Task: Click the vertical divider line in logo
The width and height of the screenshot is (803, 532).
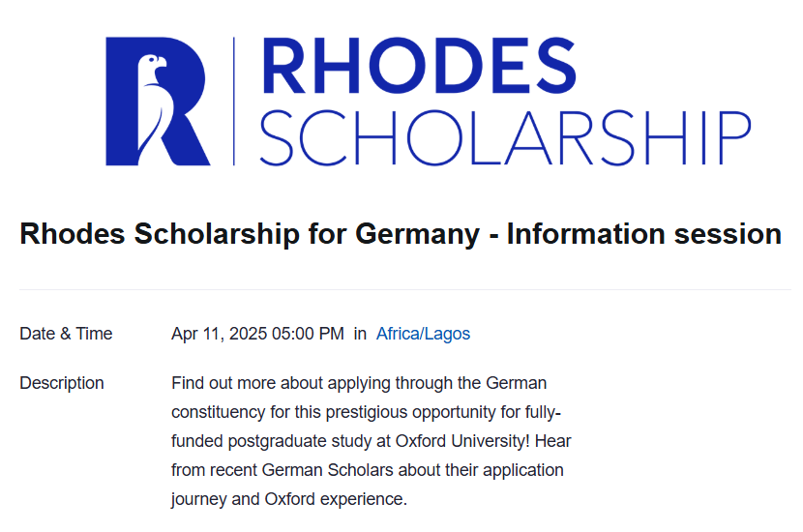Action: pyautogui.click(x=234, y=102)
